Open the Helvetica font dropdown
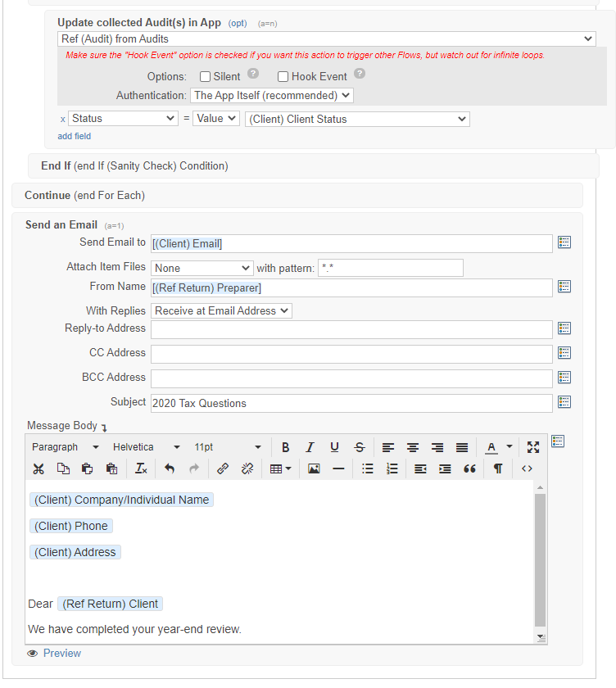Image resolution: width=616 pixels, height=688 pixels. pyautogui.click(x=146, y=447)
